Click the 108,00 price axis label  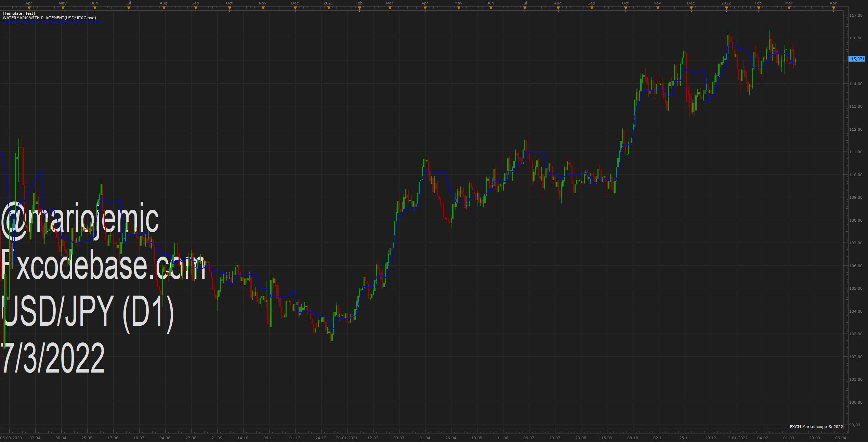coord(856,220)
